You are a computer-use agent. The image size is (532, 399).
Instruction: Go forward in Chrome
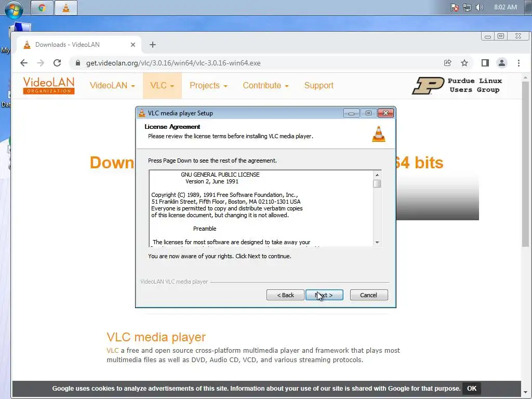click(41, 63)
